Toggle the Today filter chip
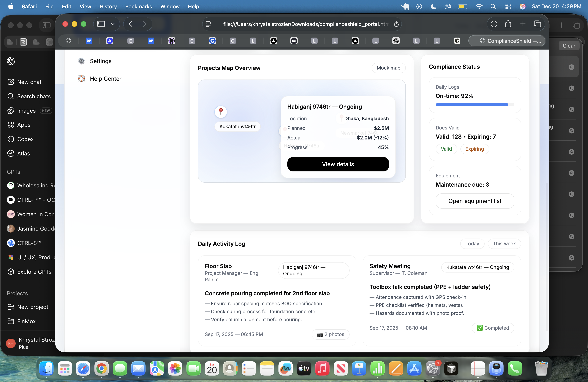 click(x=472, y=244)
